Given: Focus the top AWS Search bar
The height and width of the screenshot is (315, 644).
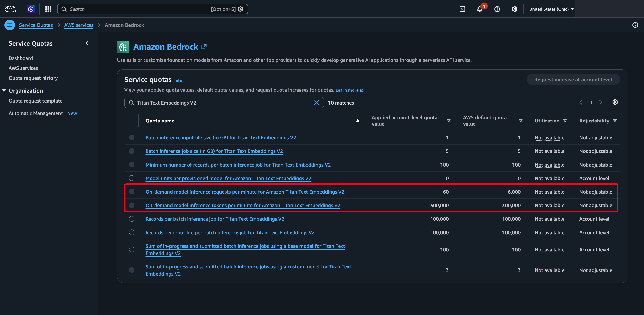Looking at the screenshot, I should [x=153, y=9].
